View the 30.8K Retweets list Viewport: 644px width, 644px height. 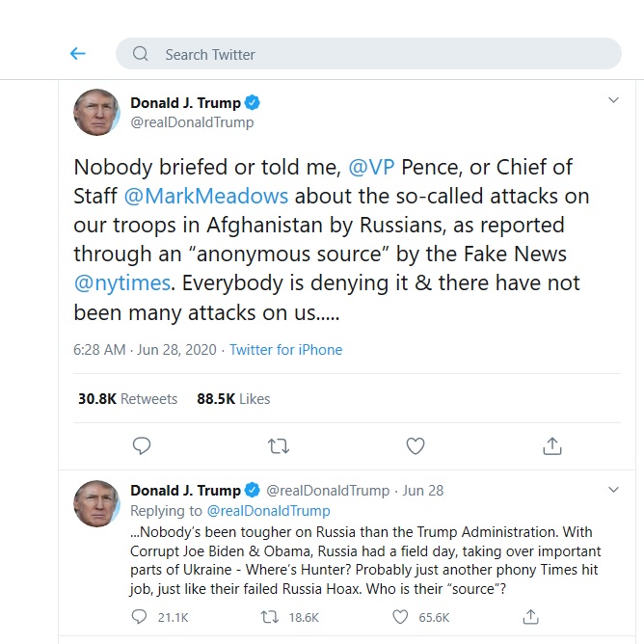pyautogui.click(x=127, y=399)
